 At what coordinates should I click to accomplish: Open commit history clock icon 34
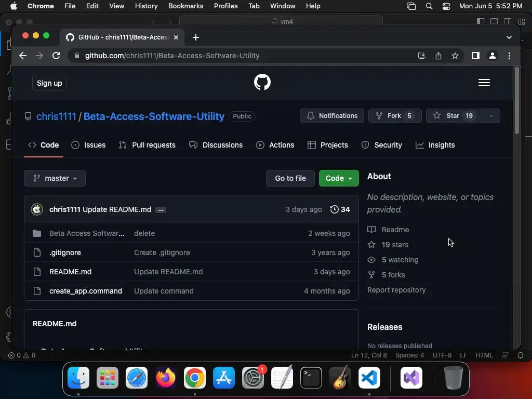[340, 209]
